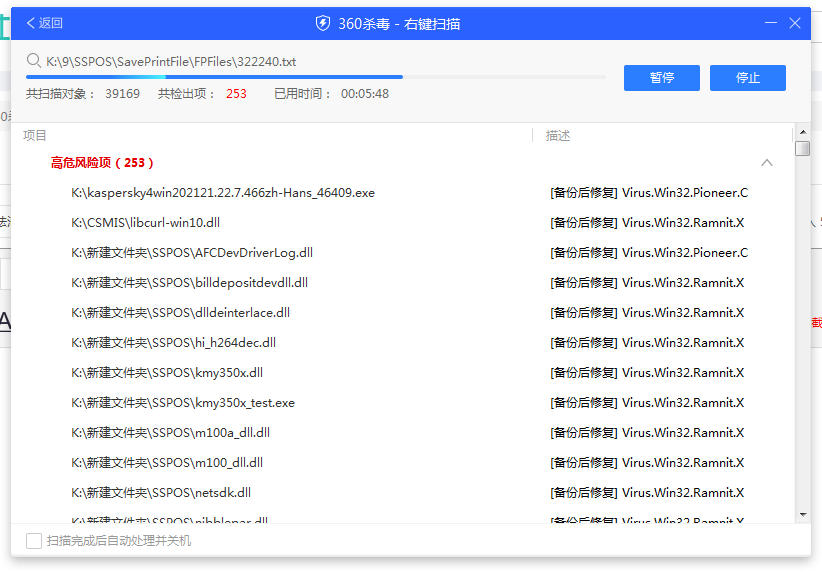
Task: Click the 360 shield logo icon
Action: [323, 23]
